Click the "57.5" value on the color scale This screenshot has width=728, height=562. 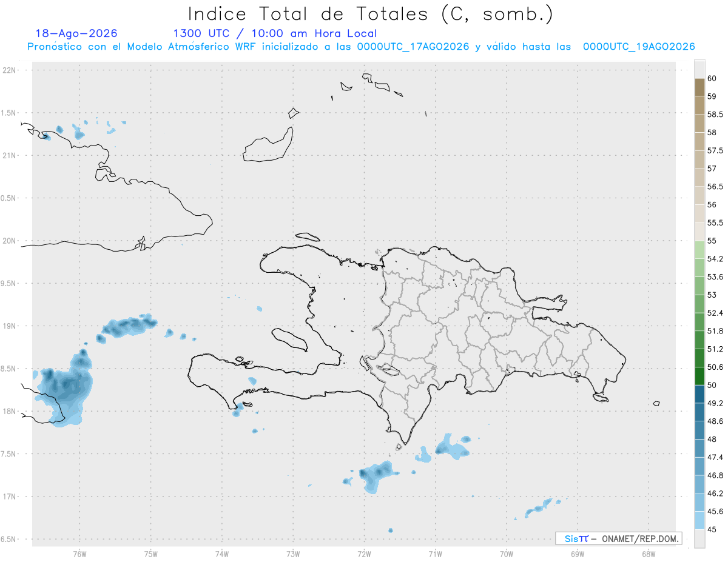pos(715,150)
